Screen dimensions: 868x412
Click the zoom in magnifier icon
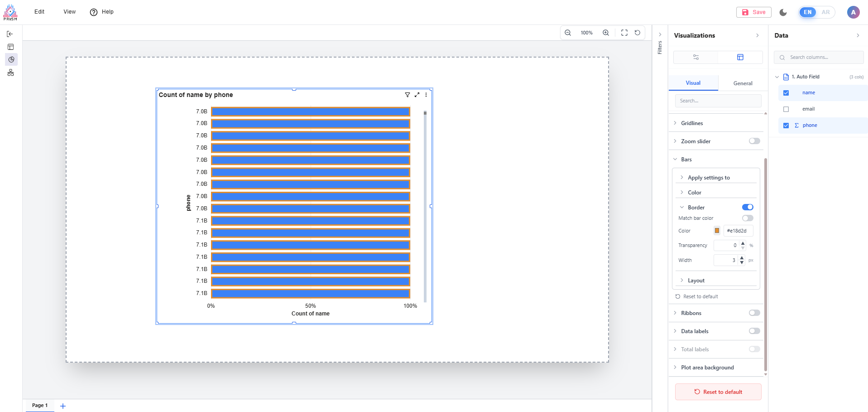pos(605,33)
